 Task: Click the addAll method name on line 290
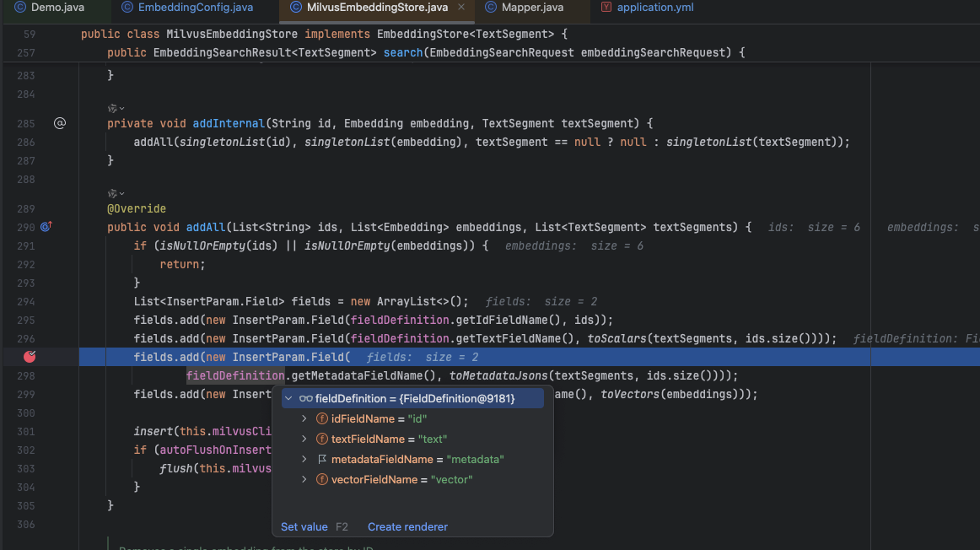click(206, 228)
